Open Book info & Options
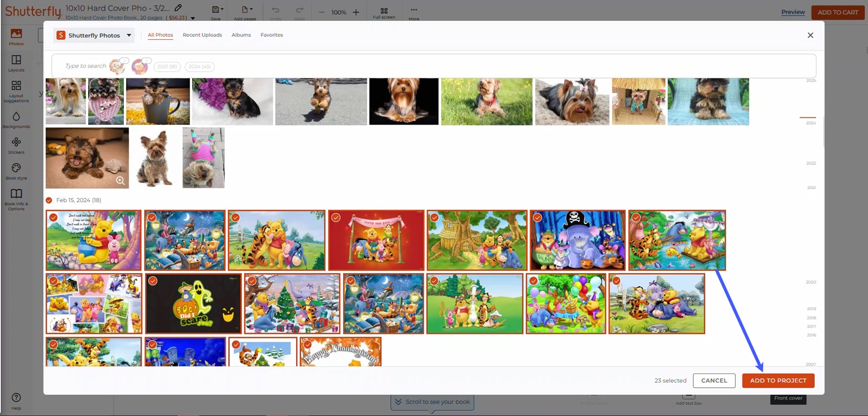 point(16,200)
